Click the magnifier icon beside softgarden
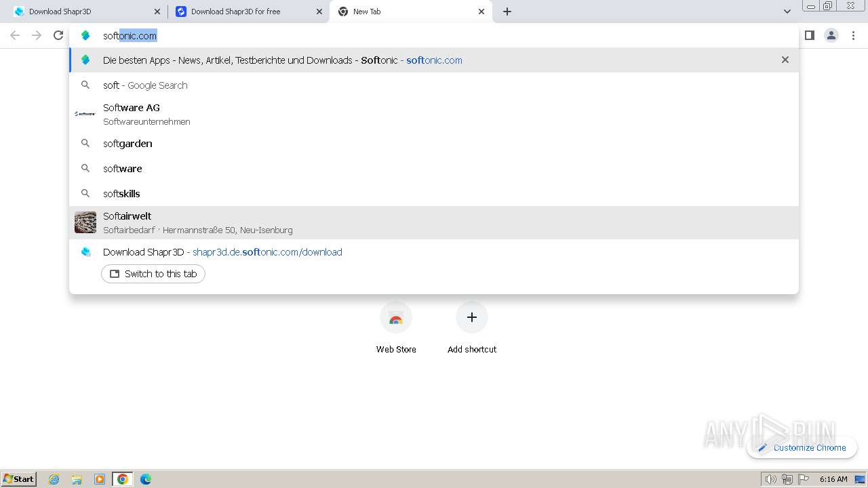 click(x=85, y=143)
